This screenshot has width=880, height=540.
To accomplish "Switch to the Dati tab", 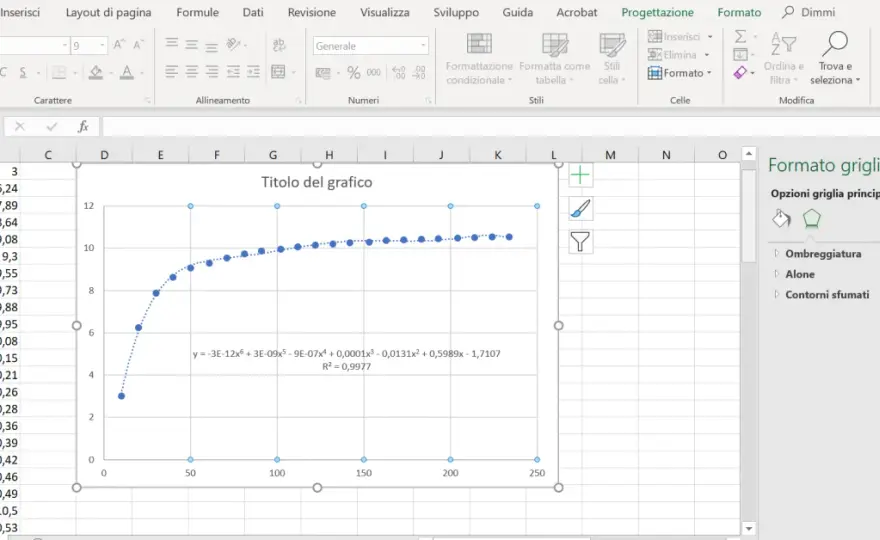I will 253,12.
